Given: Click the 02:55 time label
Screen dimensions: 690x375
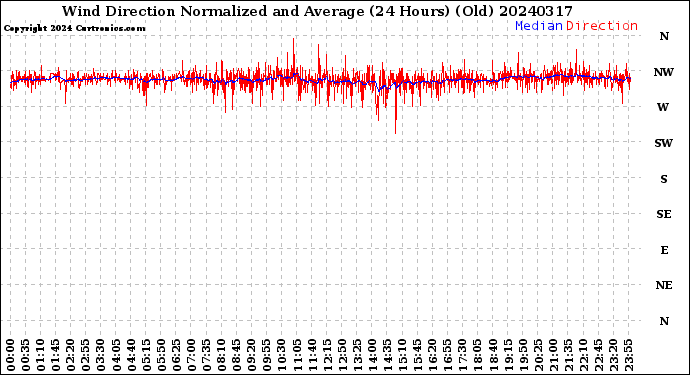Looking at the screenshot, I should (x=86, y=355).
